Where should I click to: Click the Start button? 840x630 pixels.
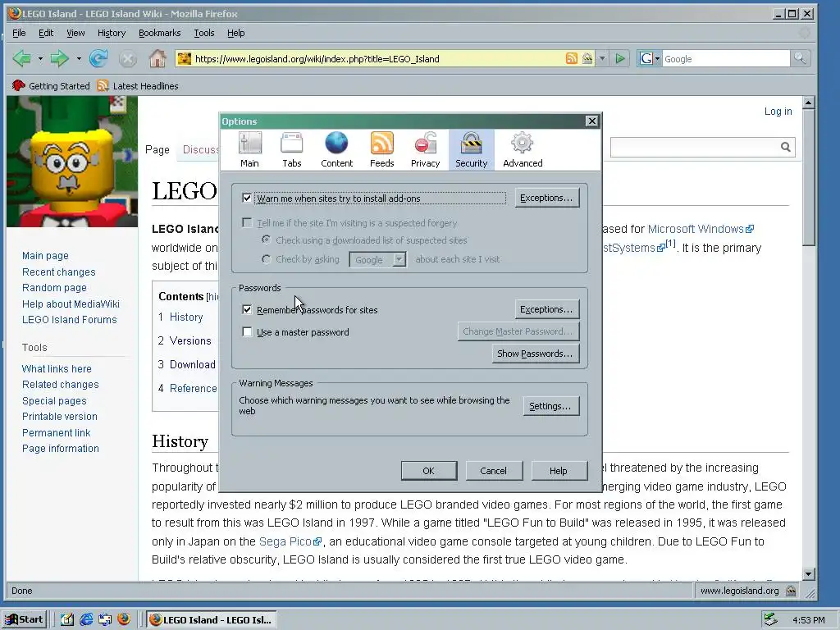coord(25,619)
